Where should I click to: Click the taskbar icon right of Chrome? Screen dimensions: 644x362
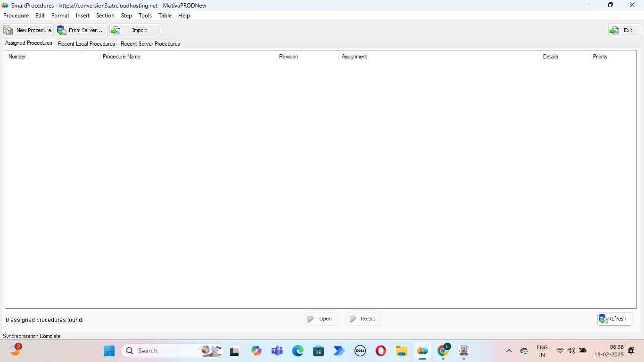464,351
